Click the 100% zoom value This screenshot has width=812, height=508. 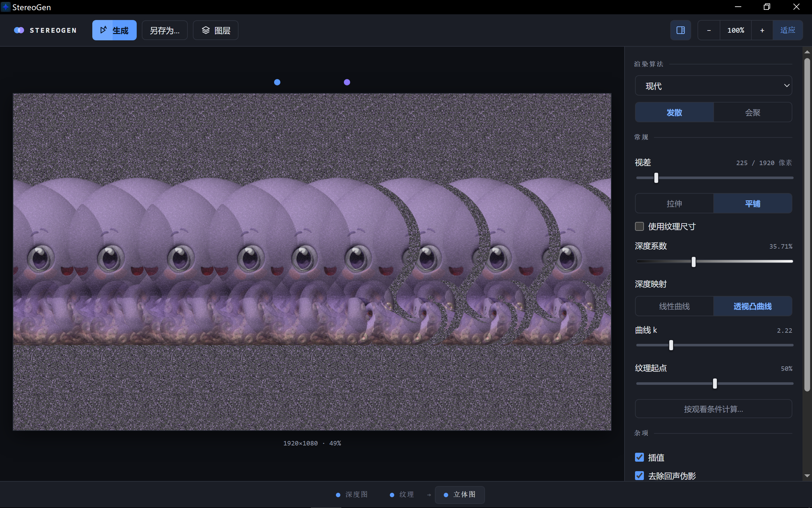(x=736, y=30)
